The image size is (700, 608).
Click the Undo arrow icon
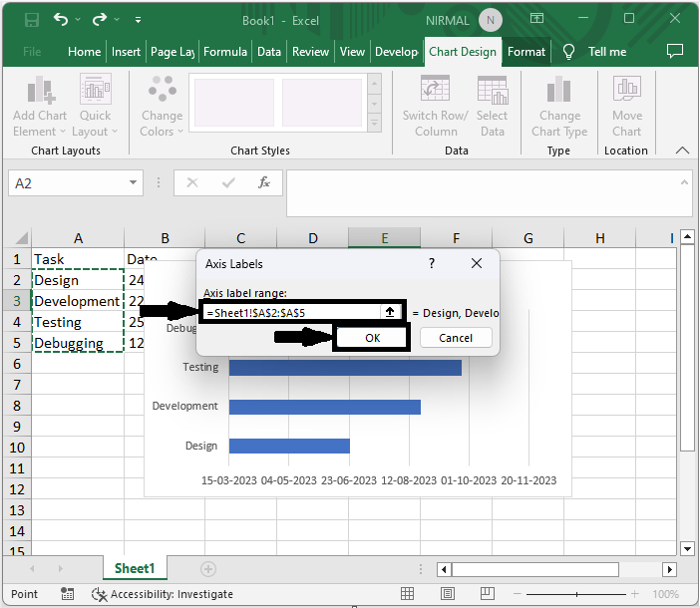tap(62, 20)
